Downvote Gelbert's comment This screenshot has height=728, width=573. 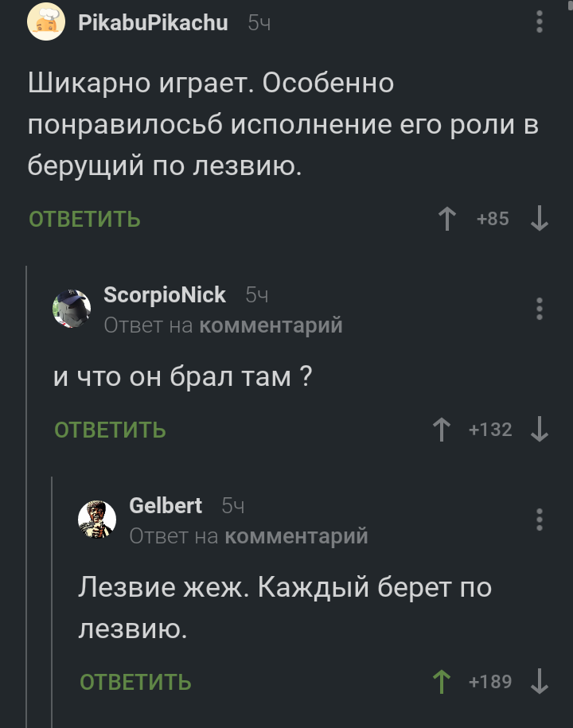click(539, 681)
